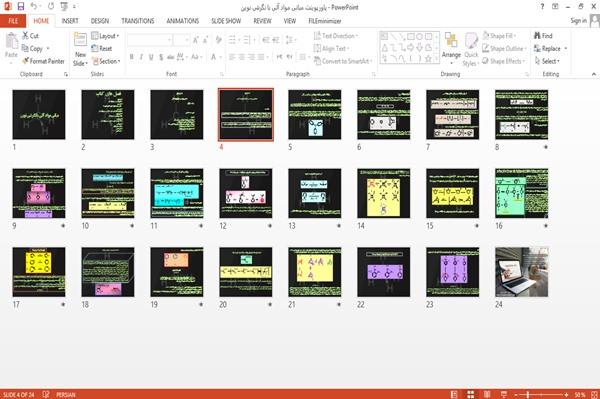Click Reading View icon in status bar
This screenshot has width=600, height=399.
487,394
